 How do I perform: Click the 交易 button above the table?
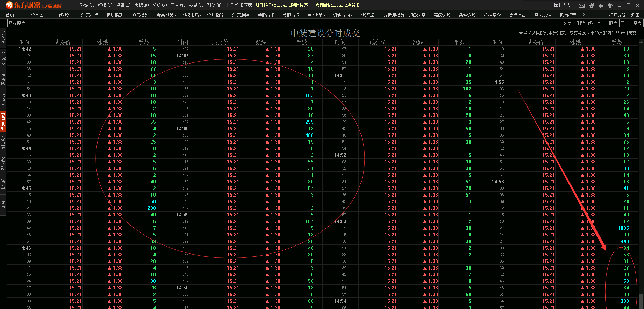click(x=567, y=23)
